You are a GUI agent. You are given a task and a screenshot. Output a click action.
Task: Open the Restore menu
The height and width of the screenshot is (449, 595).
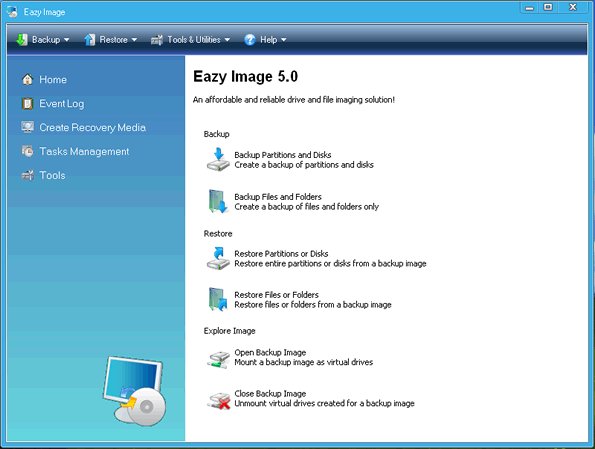110,39
